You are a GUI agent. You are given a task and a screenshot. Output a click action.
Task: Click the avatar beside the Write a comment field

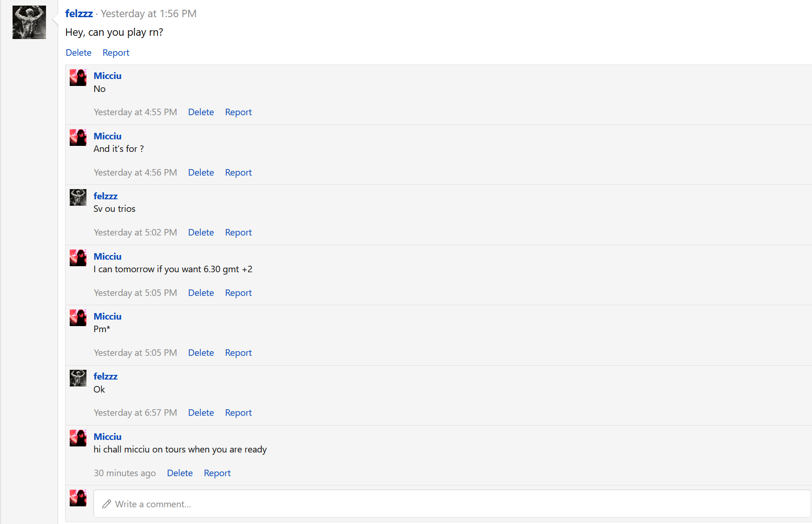(x=78, y=498)
